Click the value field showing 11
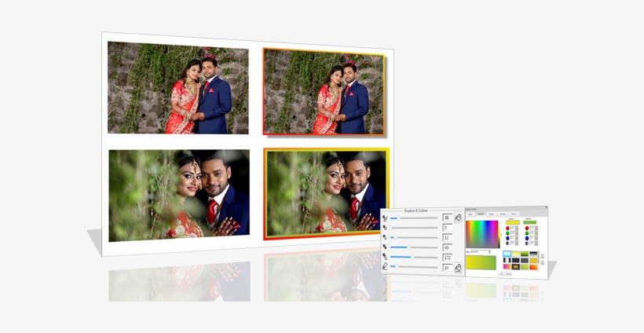 (447, 237)
